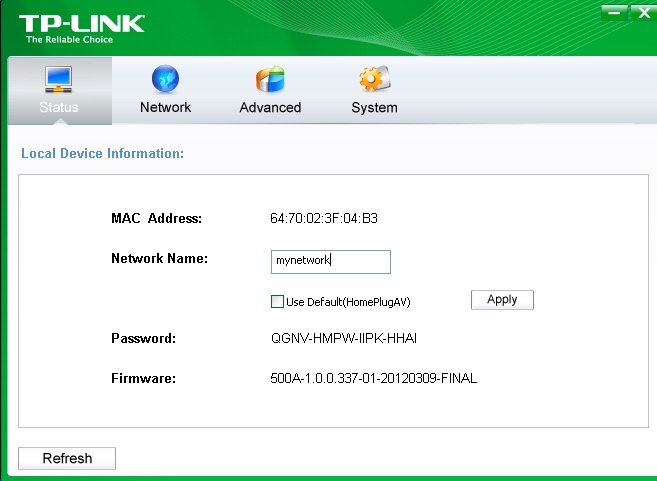Close the TP-LINK utility window
657x481 pixels.
pyautogui.click(x=641, y=12)
